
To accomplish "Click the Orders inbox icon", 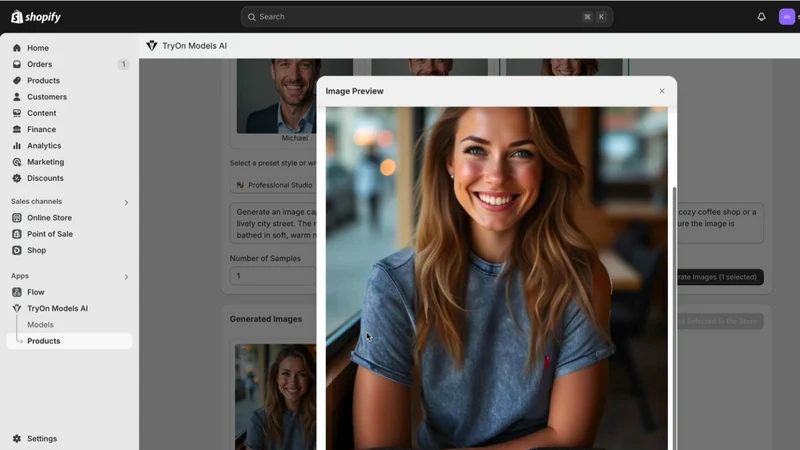I will pos(17,64).
